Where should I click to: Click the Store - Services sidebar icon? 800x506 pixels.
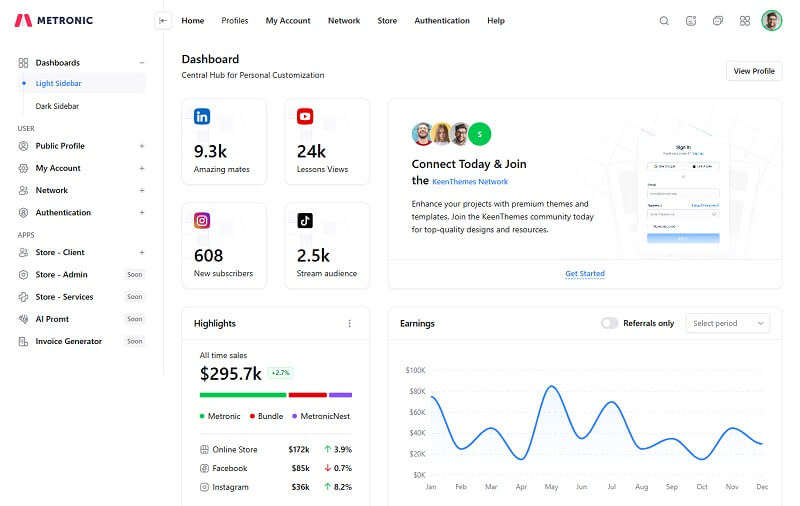[23, 297]
